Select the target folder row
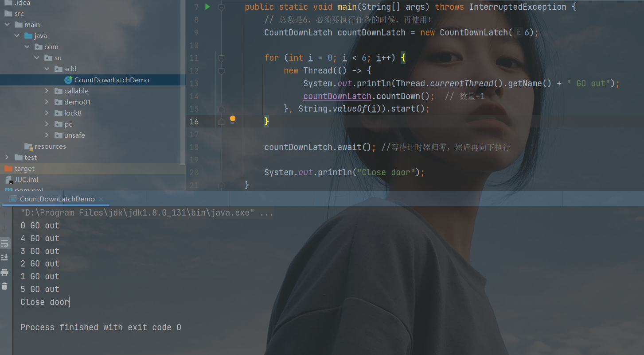Viewport: 644px width, 355px height. [x=93, y=169]
